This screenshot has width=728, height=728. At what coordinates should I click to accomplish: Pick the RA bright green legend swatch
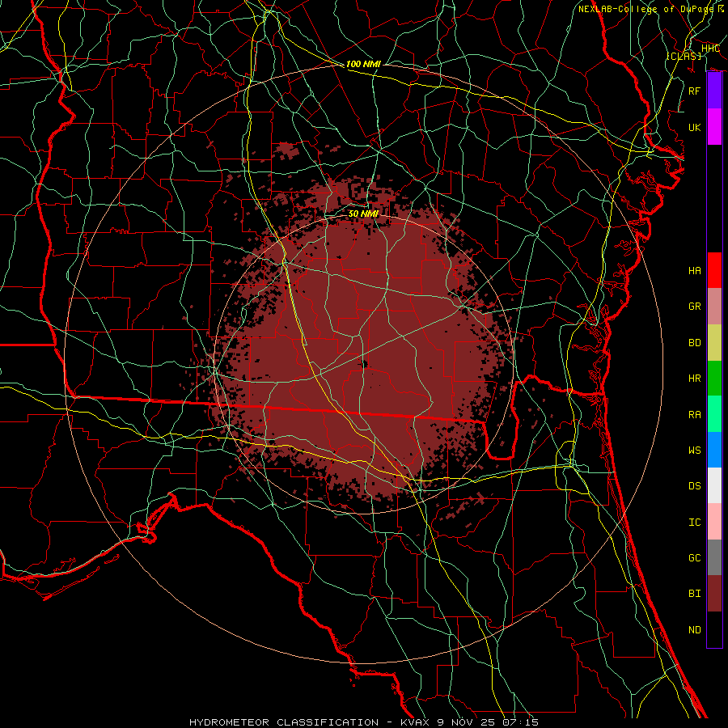pyautogui.click(x=714, y=414)
